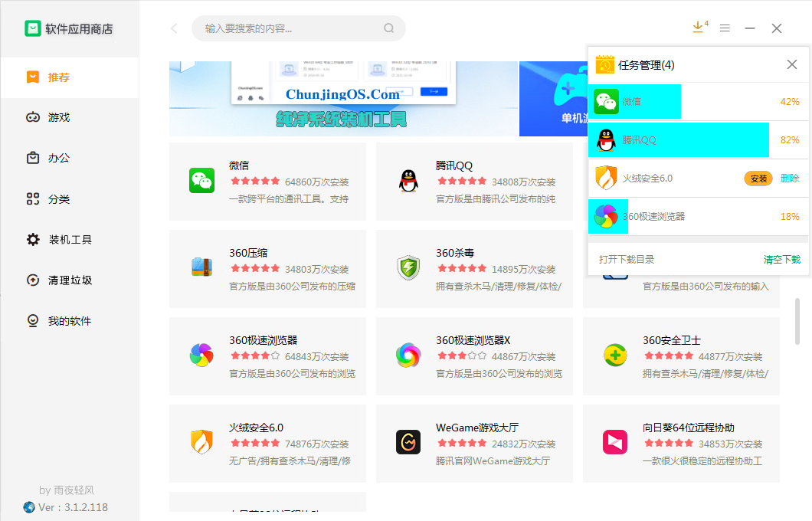The height and width of the screenshot is (521, 812).
Task: Click the 360压缩 app icon
Action: coord(202,267)
